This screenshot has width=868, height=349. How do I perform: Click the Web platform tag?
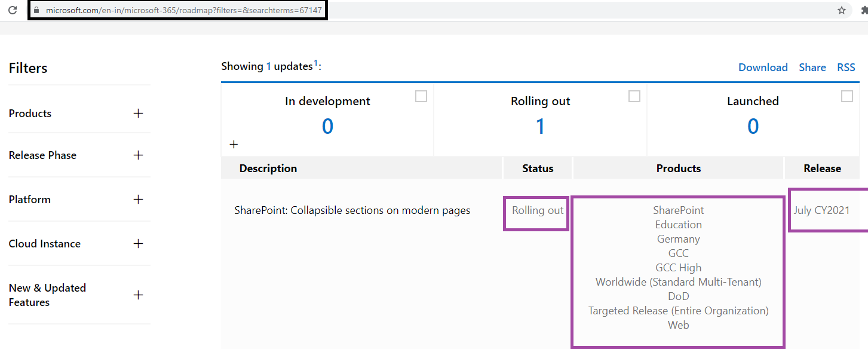click(679, 325)
